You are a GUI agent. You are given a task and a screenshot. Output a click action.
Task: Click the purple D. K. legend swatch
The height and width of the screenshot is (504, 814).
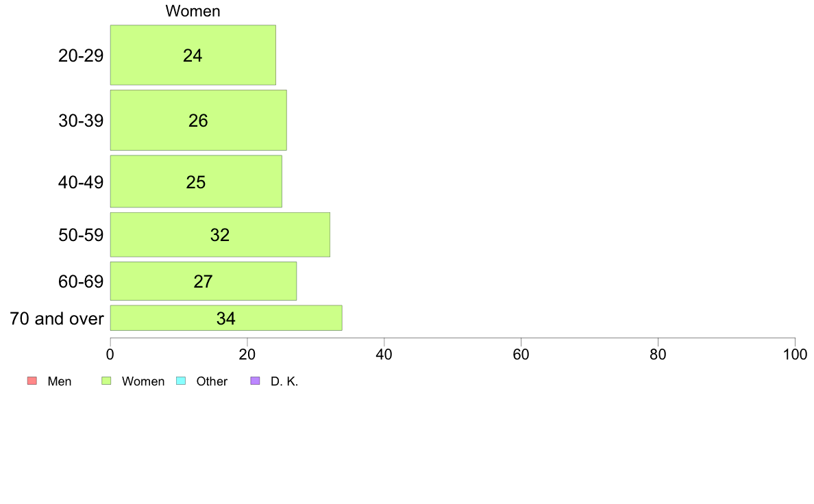click(255, 381)
